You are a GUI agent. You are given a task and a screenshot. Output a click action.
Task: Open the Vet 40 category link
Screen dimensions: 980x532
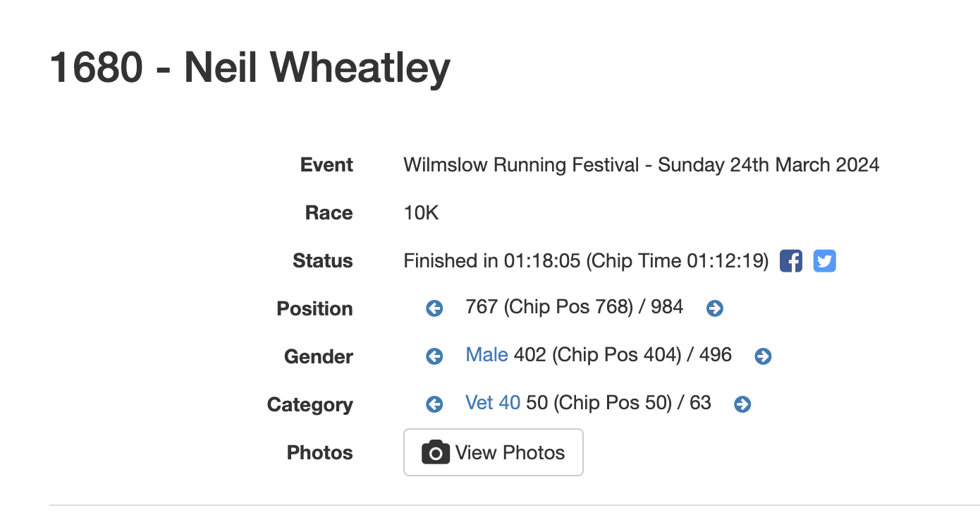point(493,403)
